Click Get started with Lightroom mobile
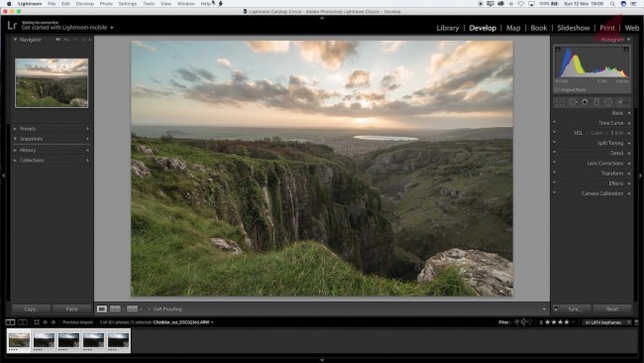Screen dimensions: 644x363 click(64, 28)
